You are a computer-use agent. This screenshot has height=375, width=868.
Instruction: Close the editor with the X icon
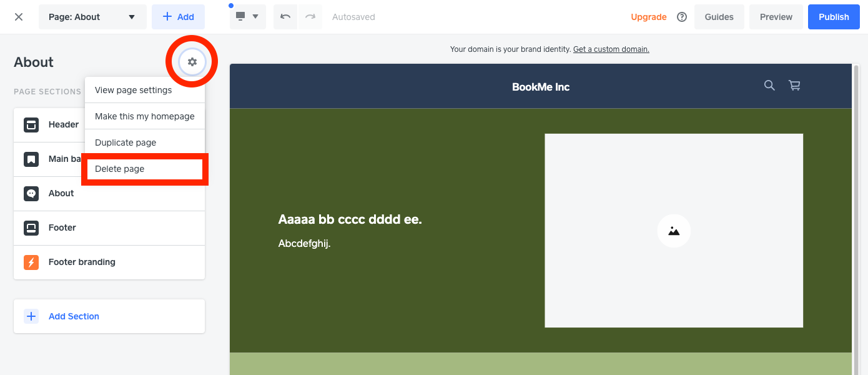pyautogui.click(x=19, y=17)
